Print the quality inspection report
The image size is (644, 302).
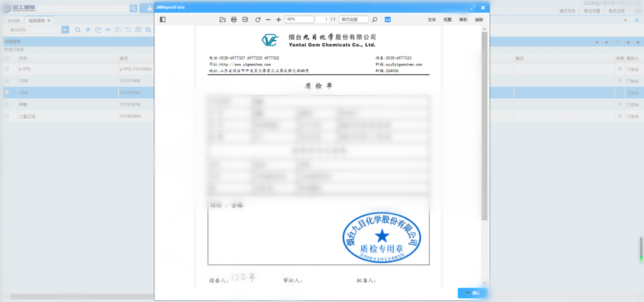click(x=234, y=20)
